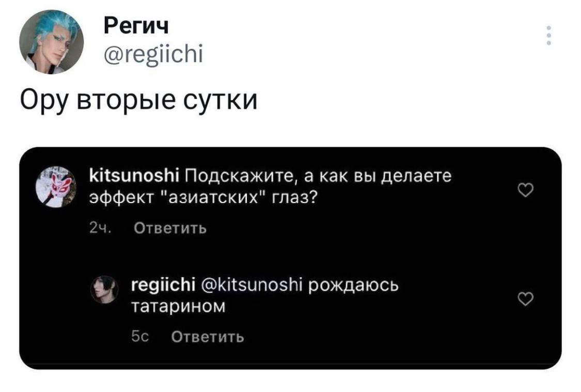The width and height of the screenshot is (581, 392).
Task: Open Регич's blue-haired profile avatar
Action: point(51,42)
